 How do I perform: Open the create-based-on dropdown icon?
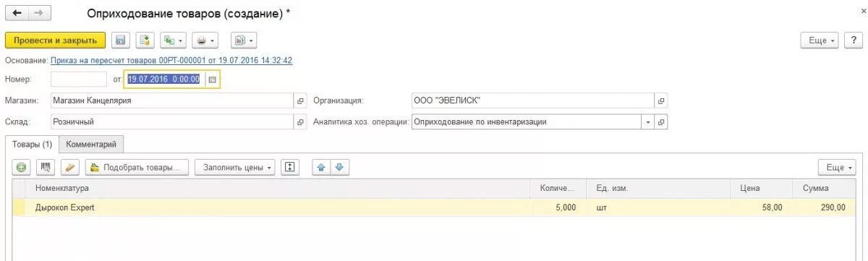coord(173,40)
